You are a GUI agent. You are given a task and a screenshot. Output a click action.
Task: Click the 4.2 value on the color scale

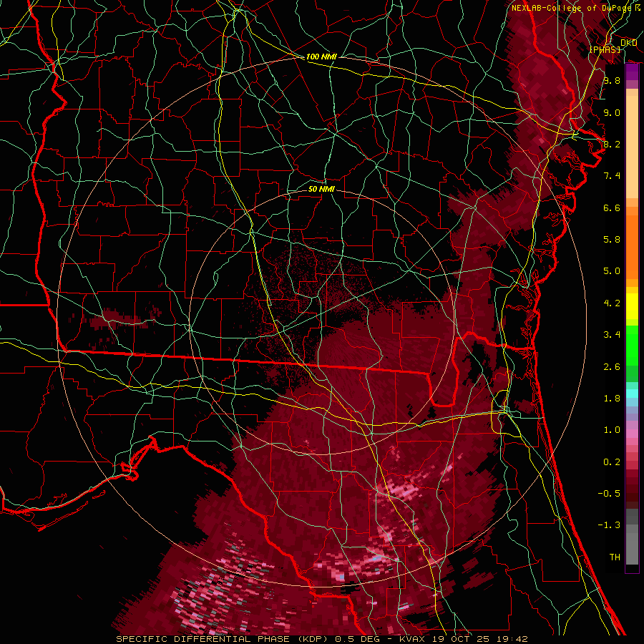[x=612, y=303]
